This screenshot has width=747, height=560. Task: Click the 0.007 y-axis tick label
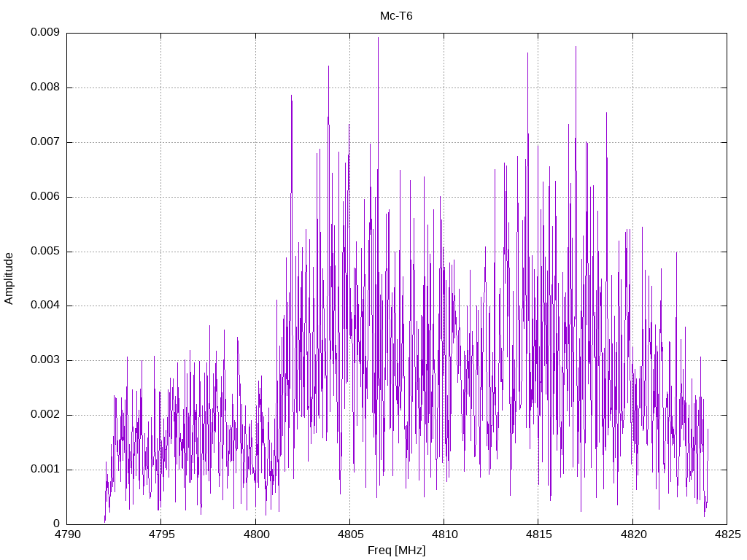point(45,142)
